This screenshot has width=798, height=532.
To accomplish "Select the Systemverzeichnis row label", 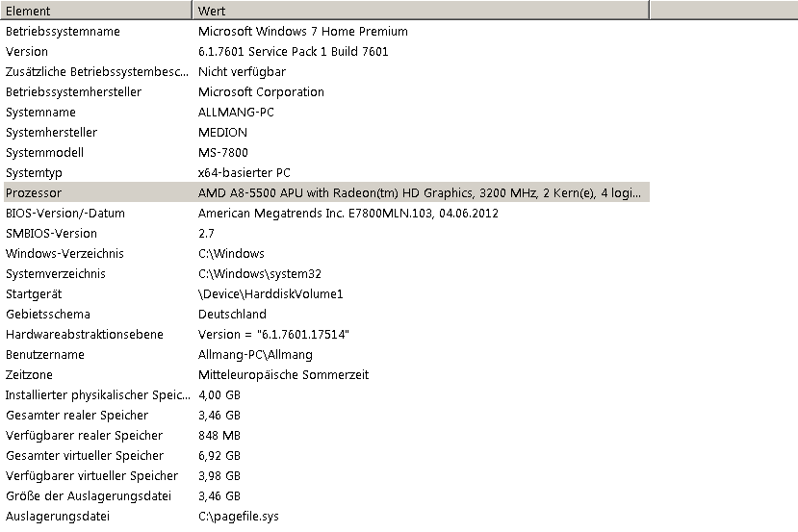I will (x=56, y=274).
